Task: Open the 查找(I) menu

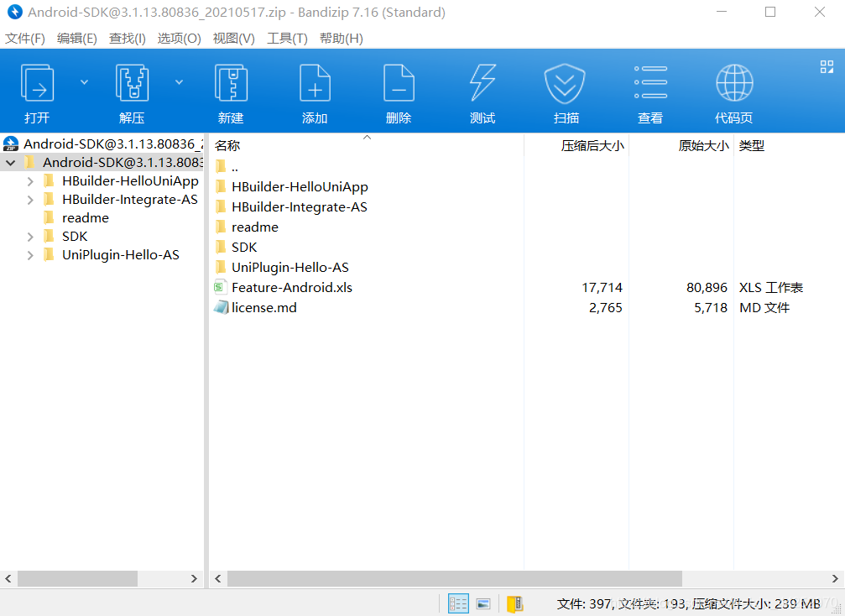Action: point(128,39)
